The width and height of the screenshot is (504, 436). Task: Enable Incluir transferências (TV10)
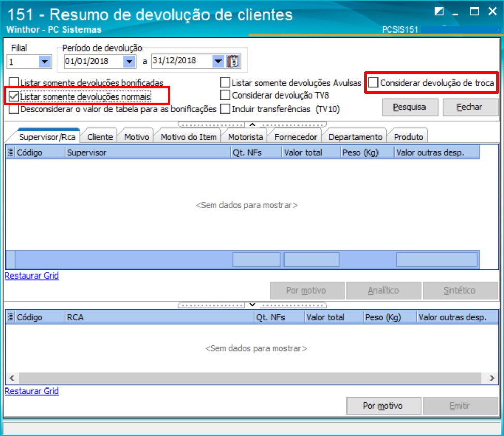[x=225, y=109]
